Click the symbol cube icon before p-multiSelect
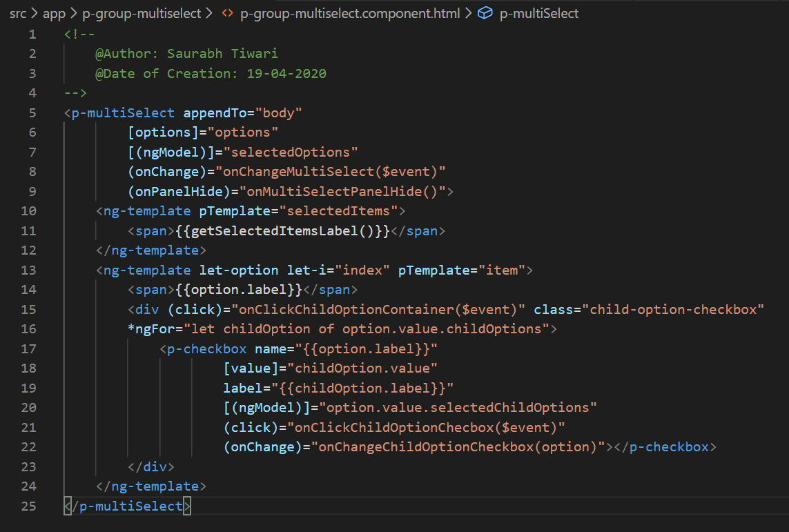Screen dimensions: 789x532 485,13
